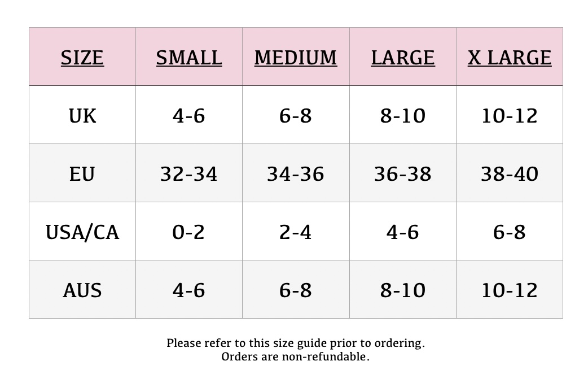Click the X LARGE header

[509, 58]
